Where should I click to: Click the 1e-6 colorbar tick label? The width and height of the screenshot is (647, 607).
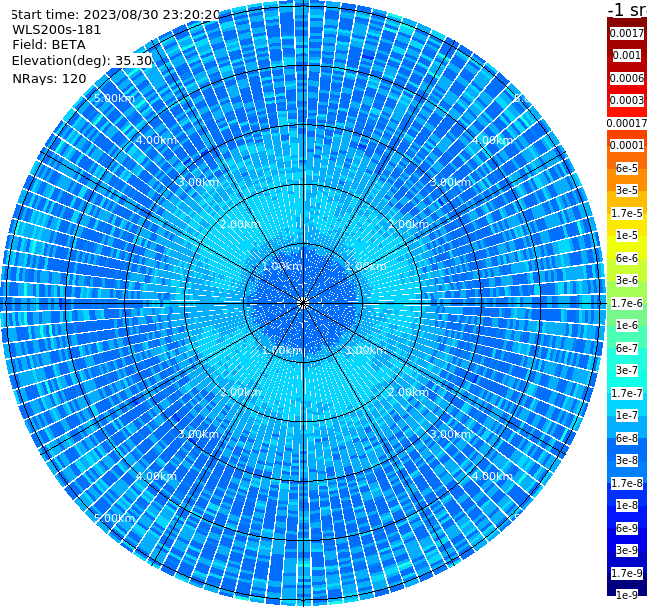[627, 325]
